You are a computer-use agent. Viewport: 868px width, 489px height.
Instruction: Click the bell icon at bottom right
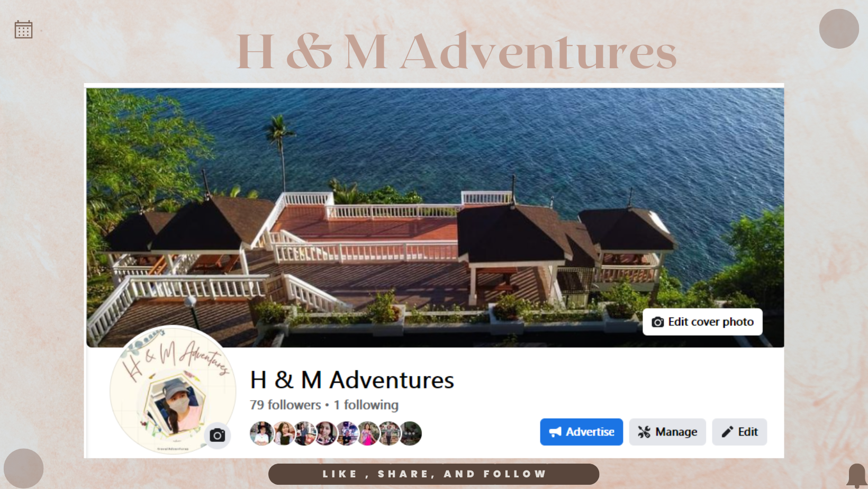(856, 475)
